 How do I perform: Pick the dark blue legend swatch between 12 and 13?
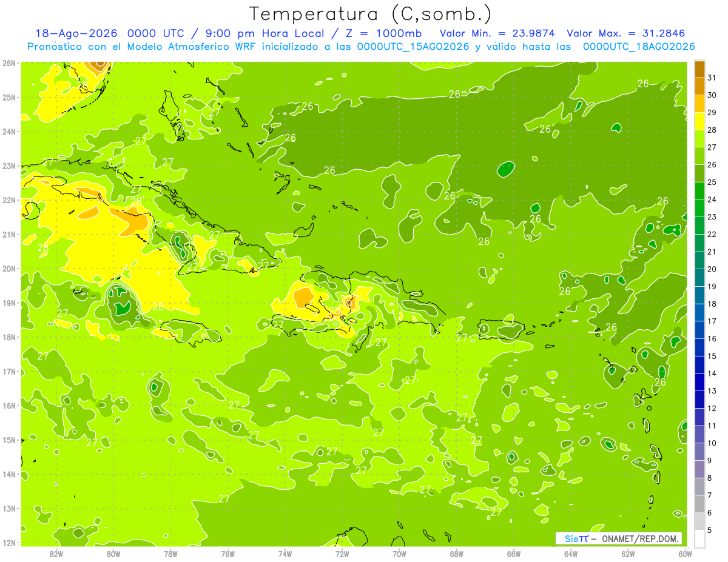[x=699, y=400]
